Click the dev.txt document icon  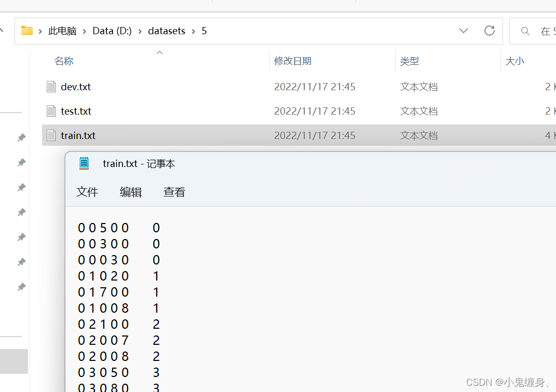[51, 87]
